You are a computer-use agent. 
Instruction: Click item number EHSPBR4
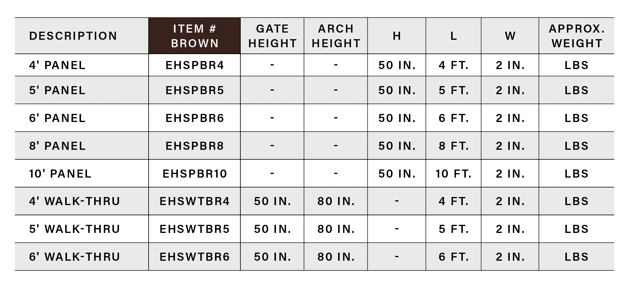tap(195, 65)
